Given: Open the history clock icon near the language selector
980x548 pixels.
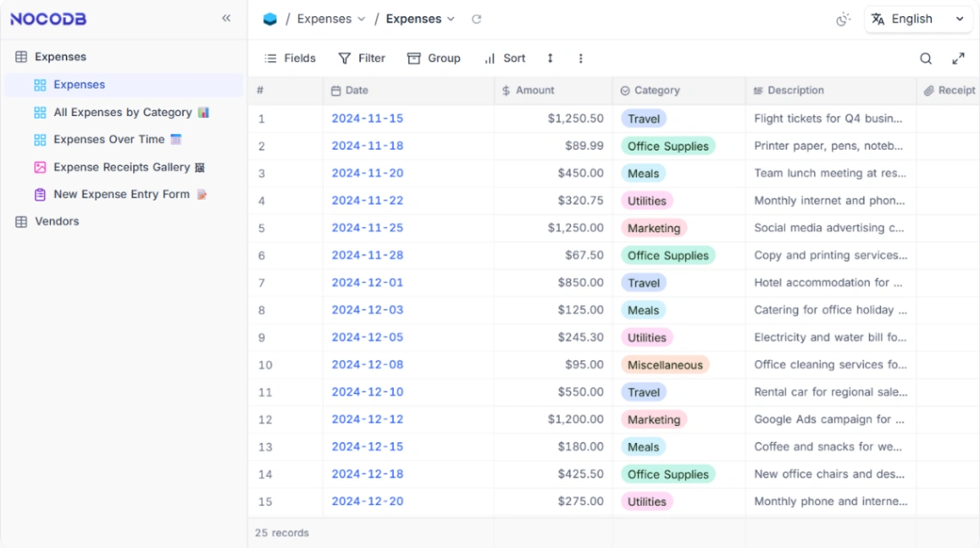Looking at the screenshot, I should coord(843,18).
